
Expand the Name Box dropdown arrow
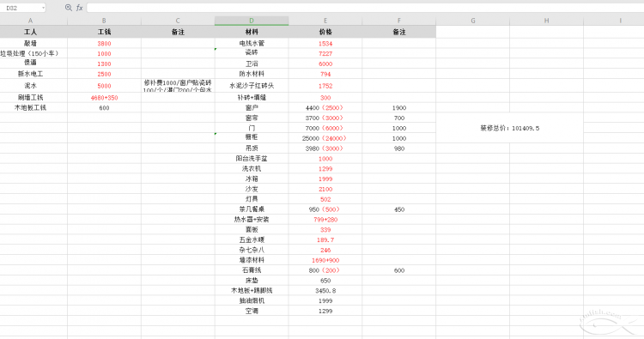click(43, 8)
